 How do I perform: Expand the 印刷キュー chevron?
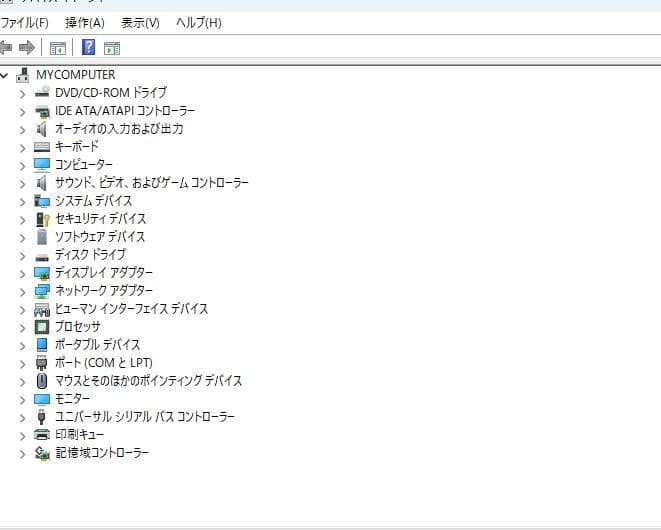(x=23, y=436)
